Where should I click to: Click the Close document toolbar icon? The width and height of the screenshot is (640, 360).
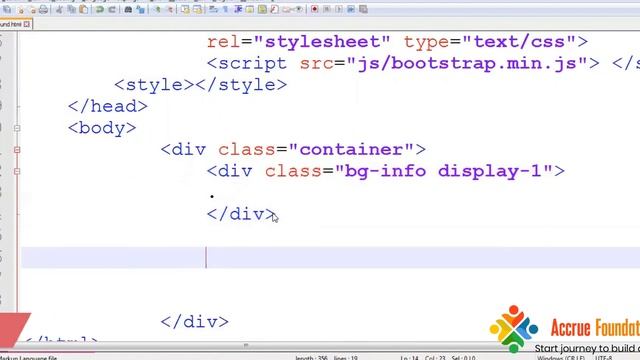[x=21, y=9]
